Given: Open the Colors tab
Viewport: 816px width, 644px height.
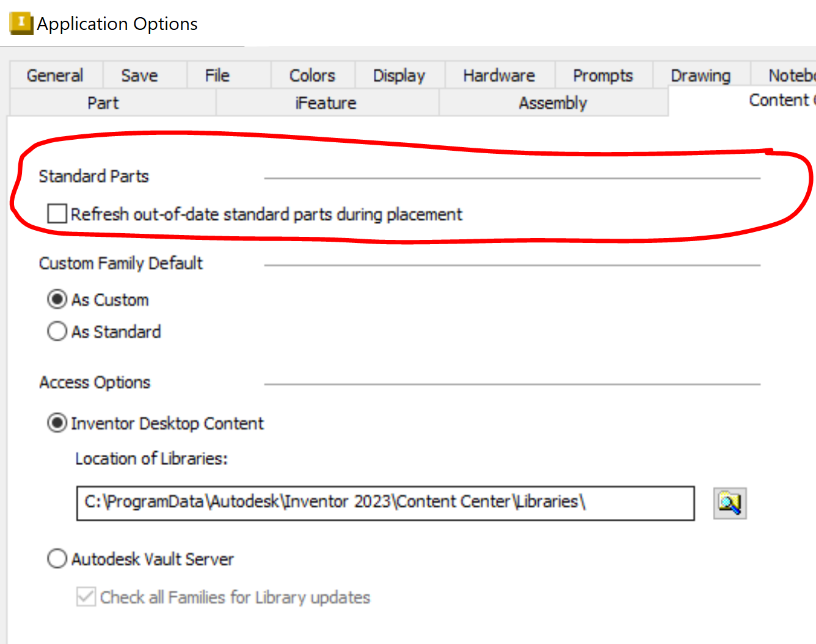Looking at the screenshot, I should coord(311,75).
